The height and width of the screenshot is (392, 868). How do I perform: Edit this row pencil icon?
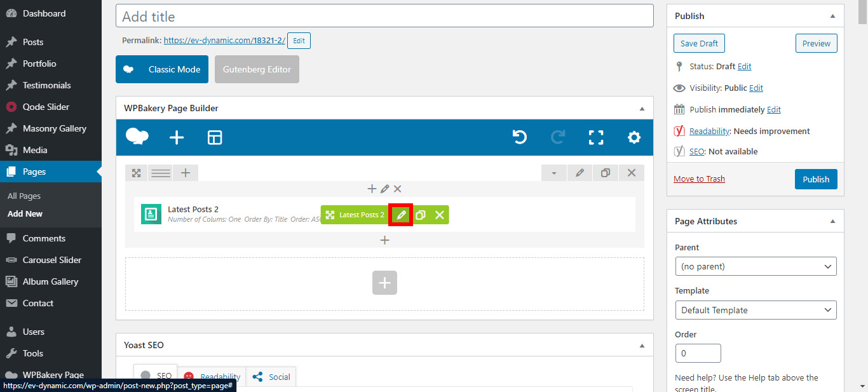580,173
